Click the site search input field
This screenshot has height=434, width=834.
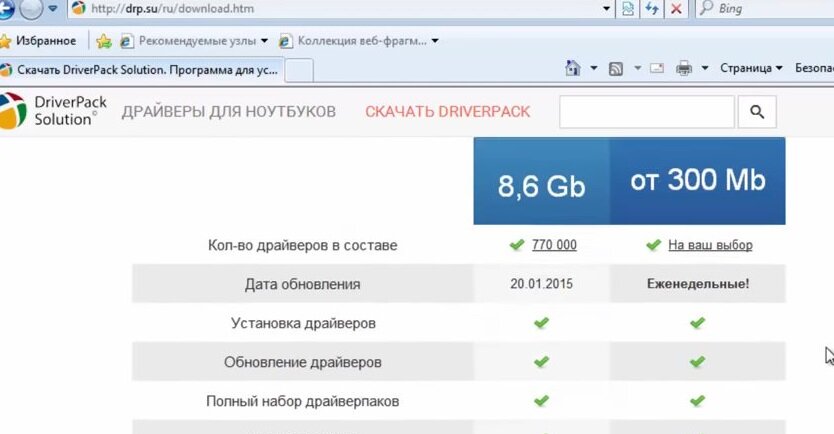pos(647,112)
